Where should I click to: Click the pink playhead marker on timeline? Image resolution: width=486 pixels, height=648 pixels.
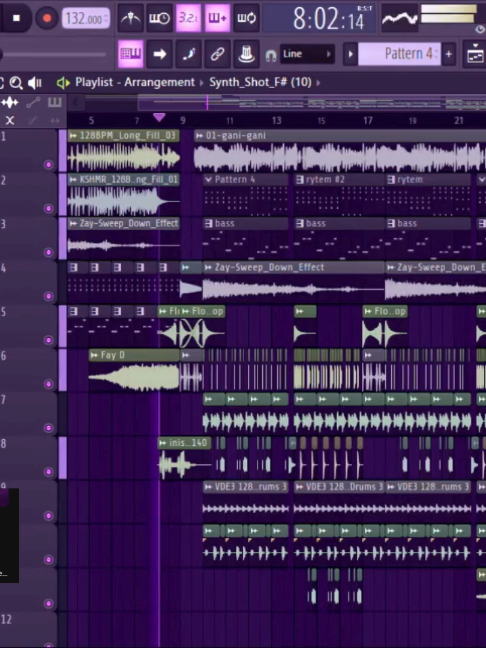point(159,118)
